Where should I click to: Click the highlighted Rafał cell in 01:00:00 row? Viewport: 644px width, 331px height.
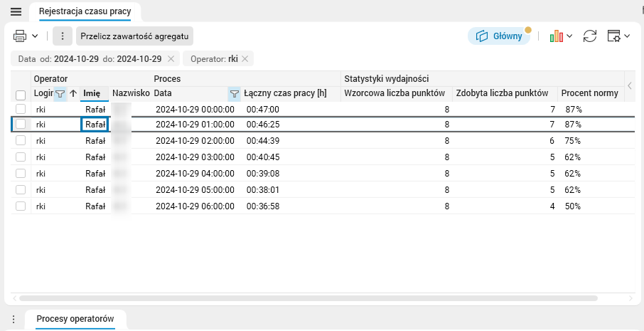pyautogui.click(x=95, y=124)
